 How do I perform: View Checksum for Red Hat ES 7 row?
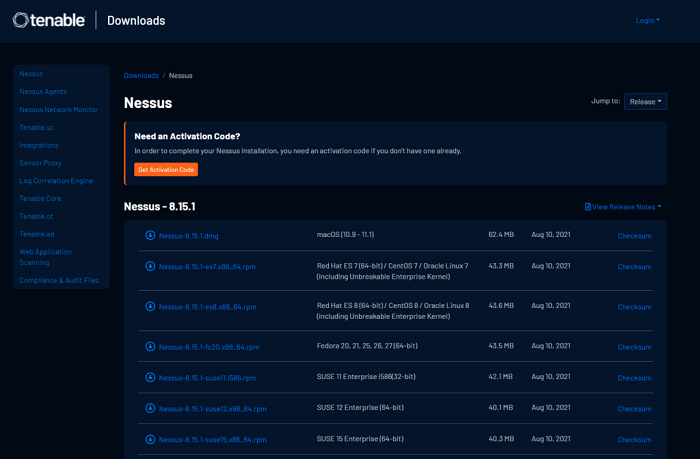(634, 267)
